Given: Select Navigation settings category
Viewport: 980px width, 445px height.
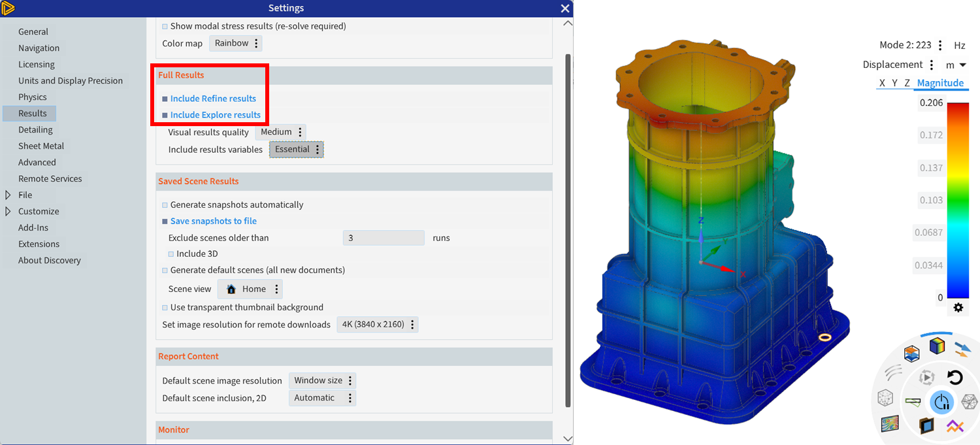Looking at the screenshot, I should click(x=39, y=48).
